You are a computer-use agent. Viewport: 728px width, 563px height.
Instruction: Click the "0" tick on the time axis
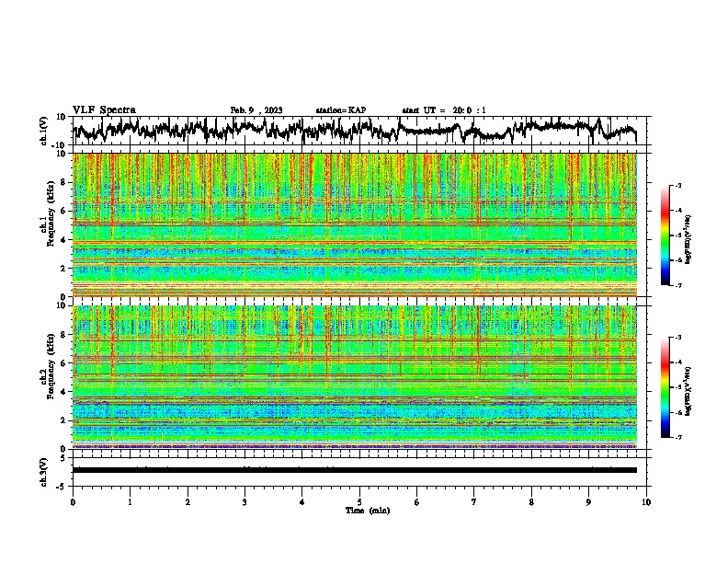(x=73, y=502)
